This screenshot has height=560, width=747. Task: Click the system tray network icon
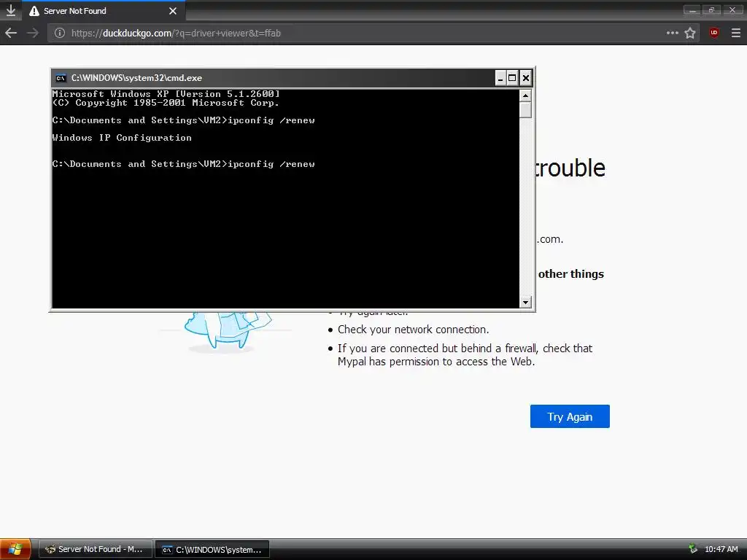[693, 549]
